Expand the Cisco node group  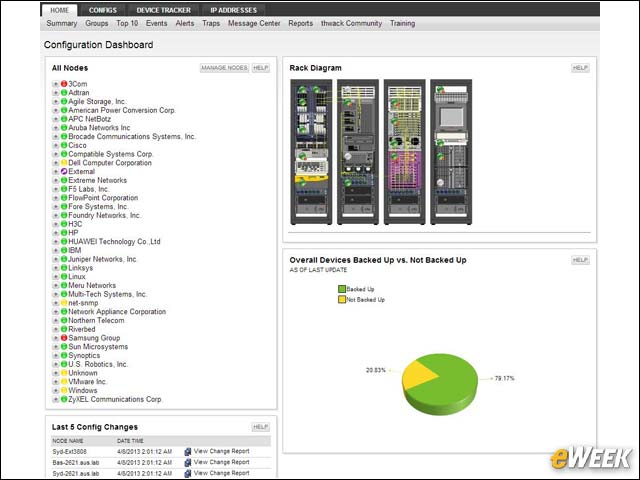point(56,145)
